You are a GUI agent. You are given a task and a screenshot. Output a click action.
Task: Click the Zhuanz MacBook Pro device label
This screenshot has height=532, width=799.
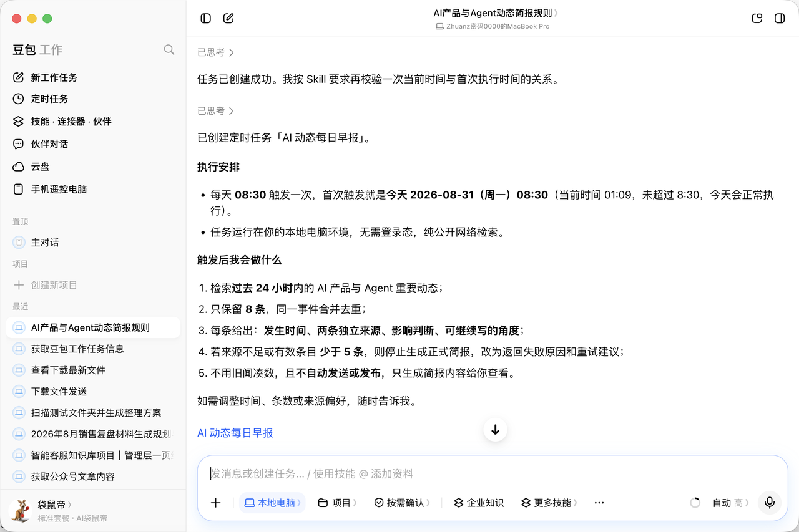coord(493,27)
